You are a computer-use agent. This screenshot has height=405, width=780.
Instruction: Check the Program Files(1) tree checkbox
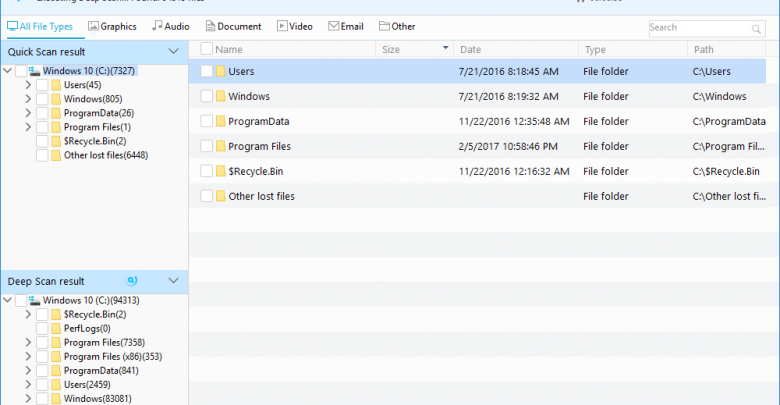click(42, 127)
